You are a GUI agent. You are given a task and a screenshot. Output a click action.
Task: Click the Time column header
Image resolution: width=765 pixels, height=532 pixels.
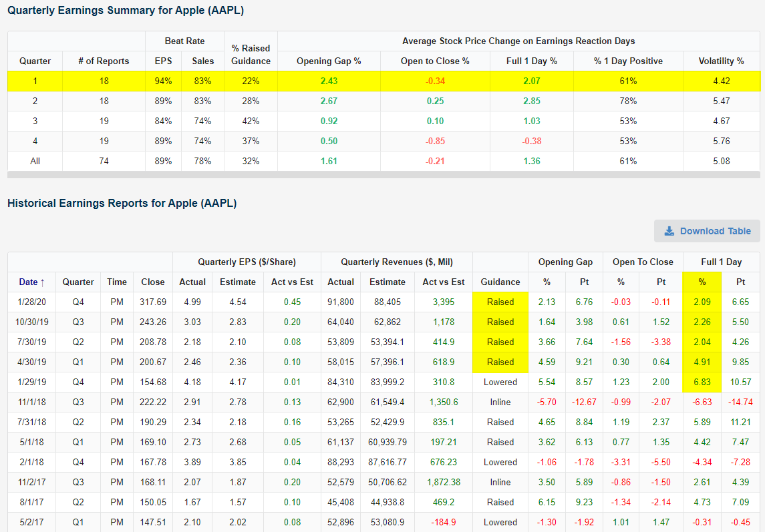pos(117,282)
